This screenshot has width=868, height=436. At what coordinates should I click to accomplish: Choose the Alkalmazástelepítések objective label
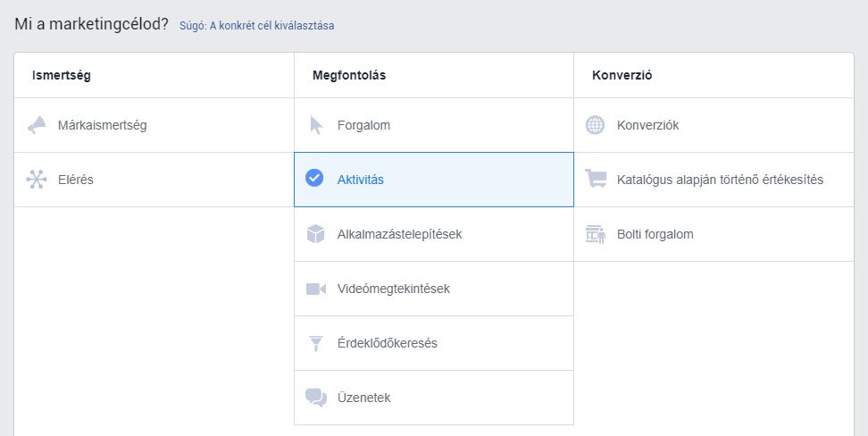click(400, 234)
